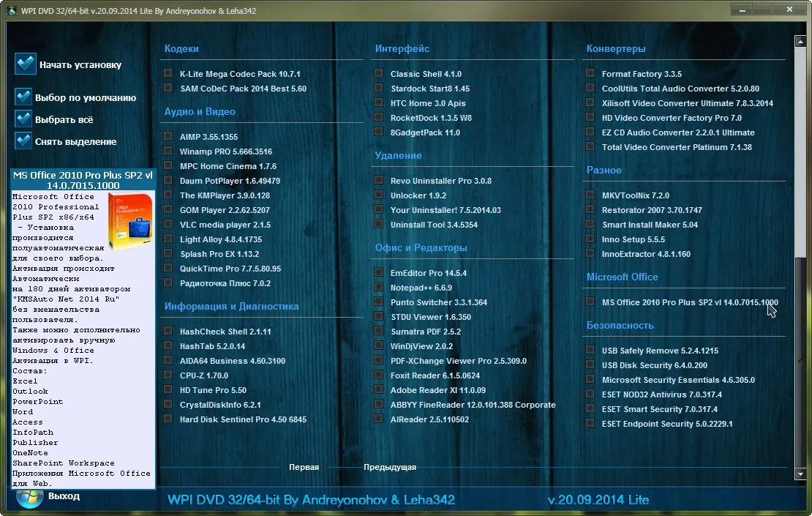Image resolution: width=812 pixels, height=516 pixels.
Task: Close the WPI DVD window
Action: tap(790, 10)
